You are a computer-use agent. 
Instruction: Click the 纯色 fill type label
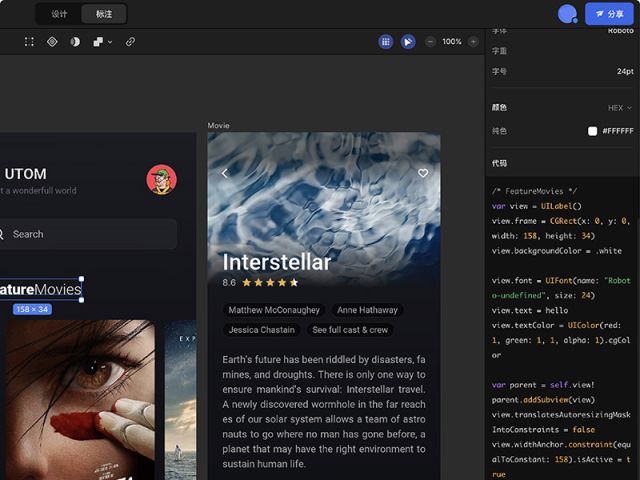(x=499, y=131)
